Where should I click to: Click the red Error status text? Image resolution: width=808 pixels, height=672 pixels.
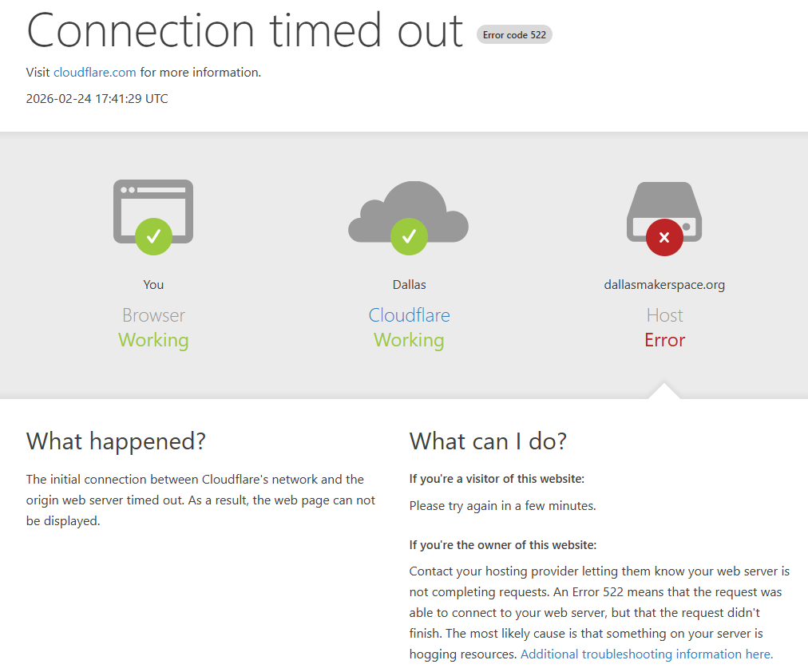[665, 340]
